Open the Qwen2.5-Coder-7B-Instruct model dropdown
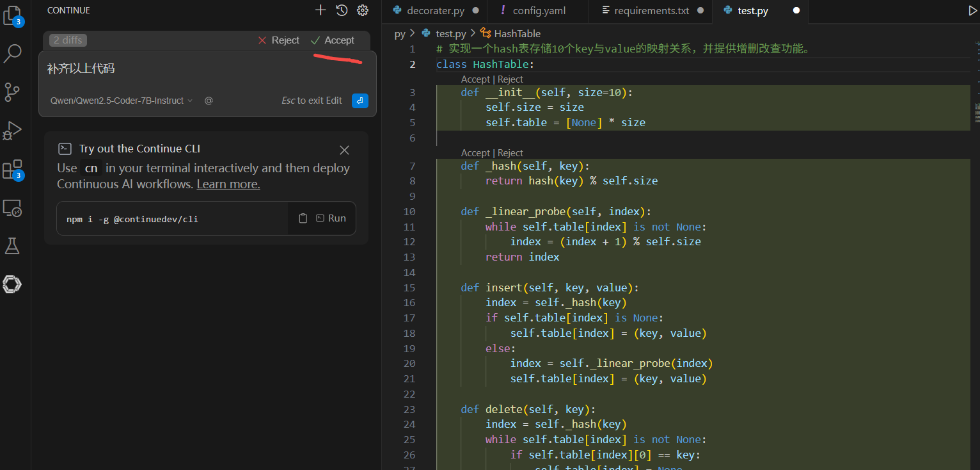 point(121,101)
